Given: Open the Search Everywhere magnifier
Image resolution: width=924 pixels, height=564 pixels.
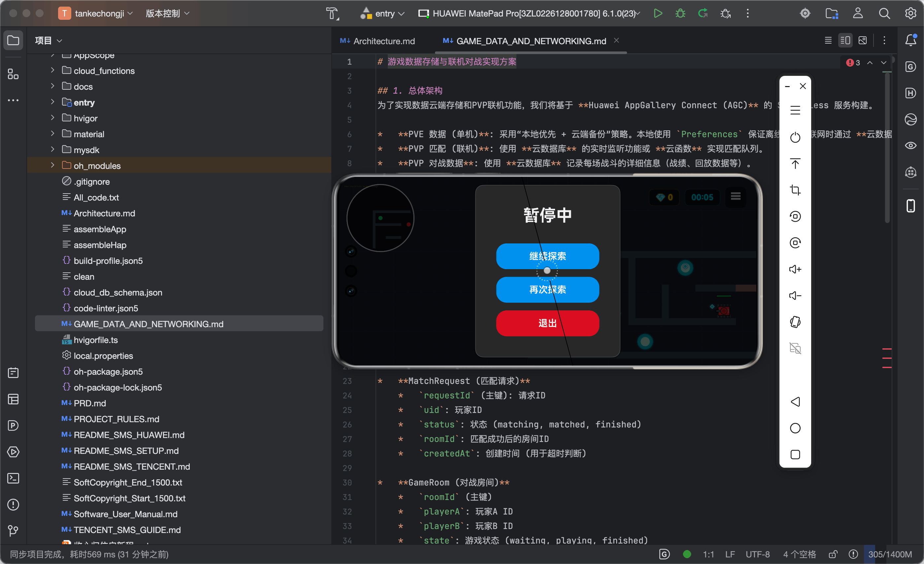Looking at the screenshot, I should 884,14.
